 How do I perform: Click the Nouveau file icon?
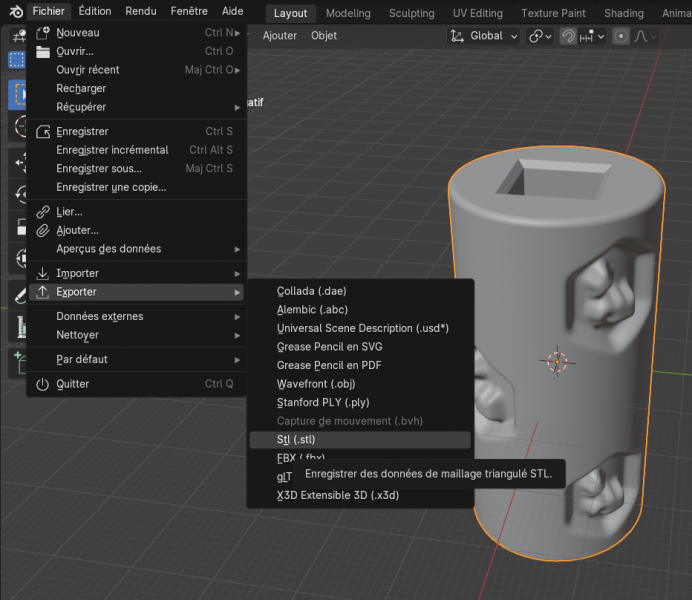(42, 33)
